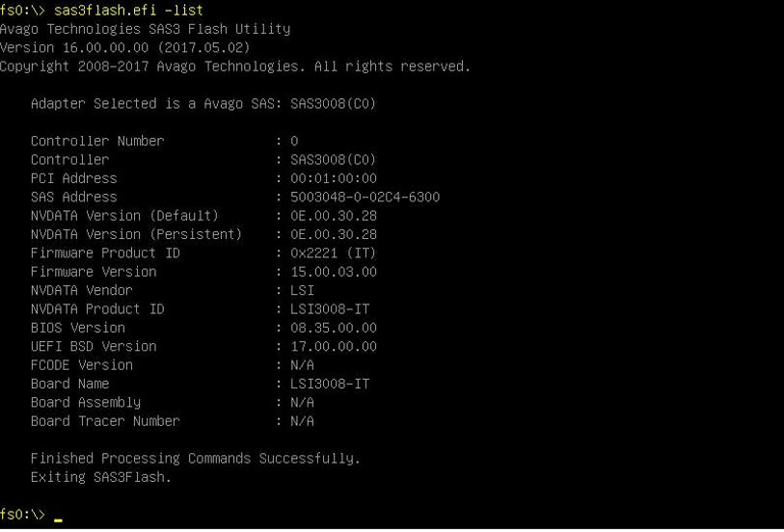Screen dimensions: 784x532
Task: Click the Copyright 2008-2017 Avago line
Action: tap(235, 66)
